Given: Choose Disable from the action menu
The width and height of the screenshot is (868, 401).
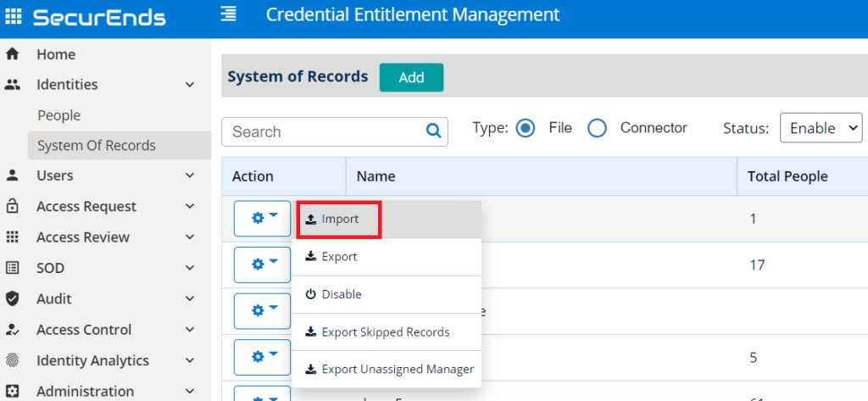Looking at the screenshot, I should [387, 294].
